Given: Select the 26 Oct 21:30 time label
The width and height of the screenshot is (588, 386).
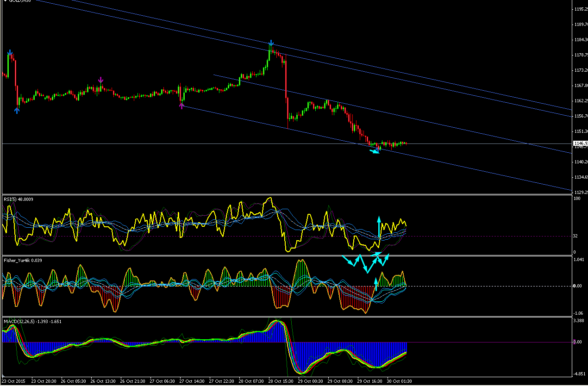Looking at the screenshot, I should [x=133, y=381].
